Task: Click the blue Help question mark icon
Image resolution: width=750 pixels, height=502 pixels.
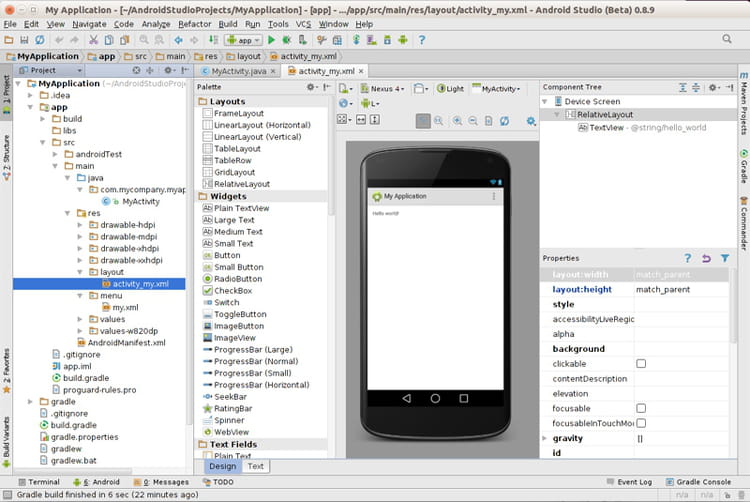Action: [x=421, y=40]
